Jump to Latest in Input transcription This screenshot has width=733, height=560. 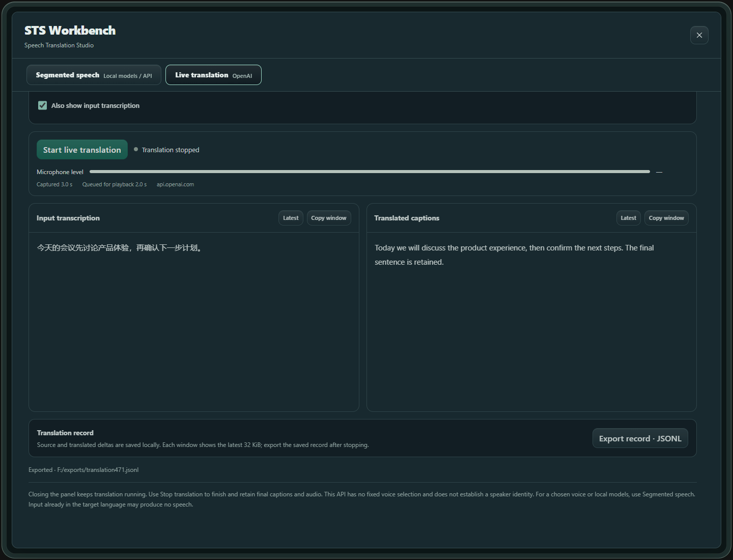point(291,218)
